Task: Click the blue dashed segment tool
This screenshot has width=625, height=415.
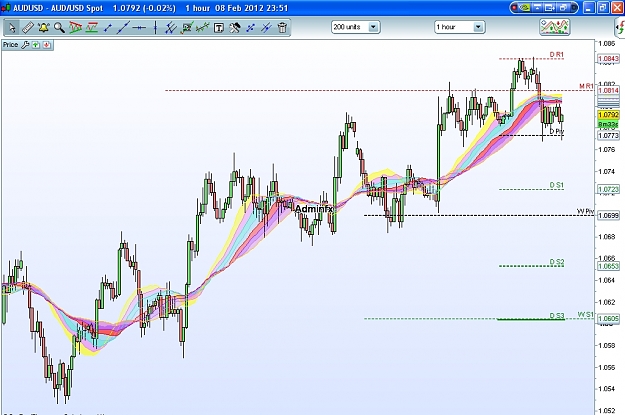Action: (251, 28)
